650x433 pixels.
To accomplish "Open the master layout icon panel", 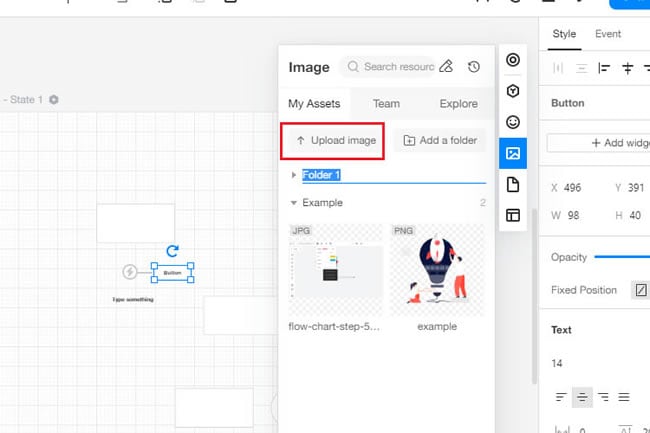I will (x=513, y=215).
